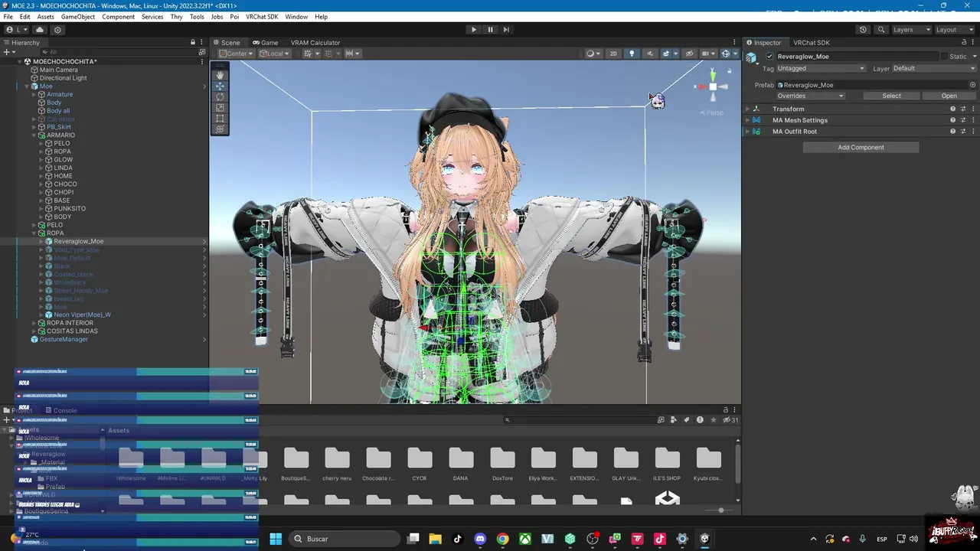This screenshot has height=551, width=980.
Task: Collapse the ARMARIO hierarchy item
Action: pyautogui.click(x=34, y=135)
